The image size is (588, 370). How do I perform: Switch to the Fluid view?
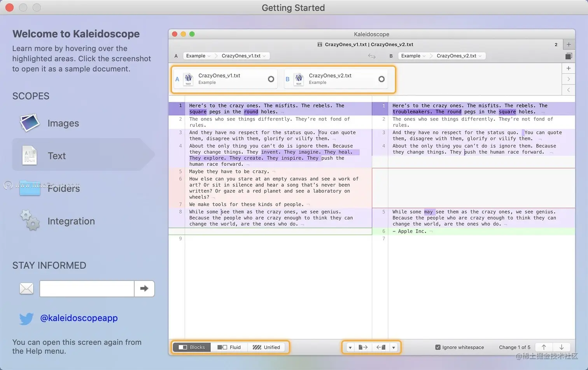pos(229,347)
